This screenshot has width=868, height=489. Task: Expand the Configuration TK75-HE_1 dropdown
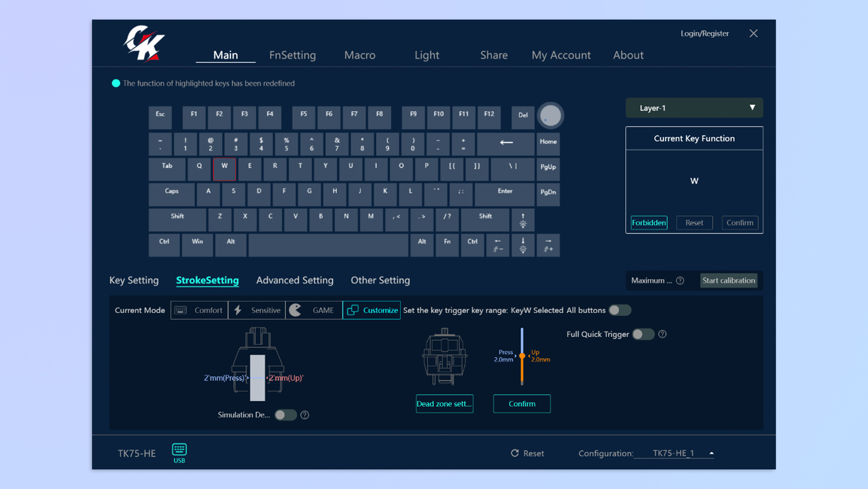[x=711, y=453]
